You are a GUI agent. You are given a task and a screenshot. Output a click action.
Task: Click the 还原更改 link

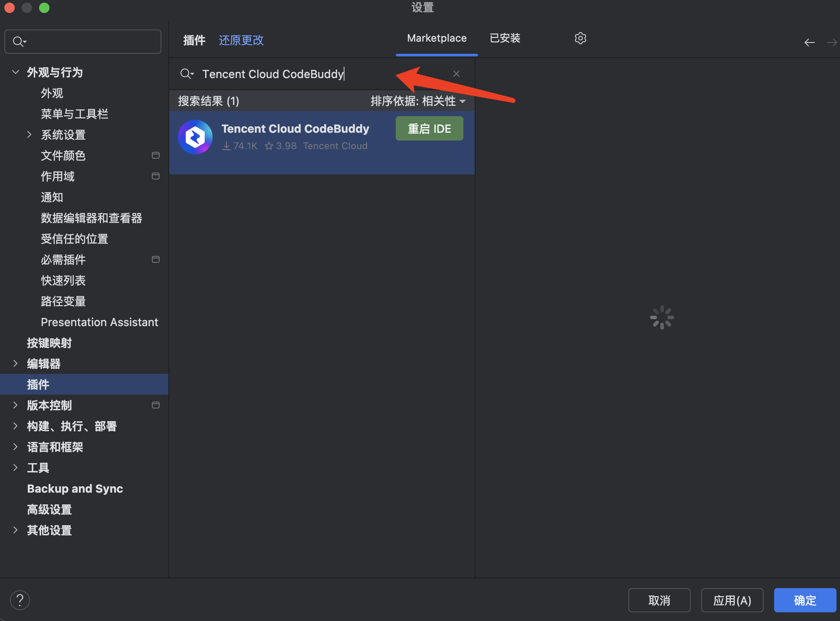pyautogui.click(x=241, y=40)
